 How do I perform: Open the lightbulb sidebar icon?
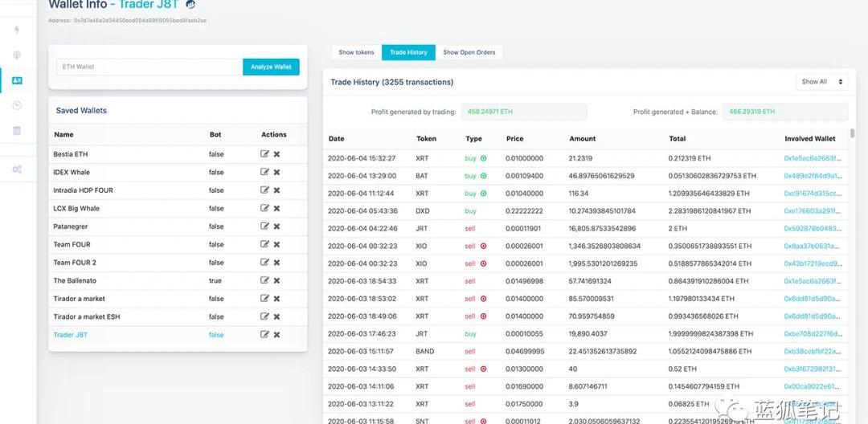click(17, 55)
